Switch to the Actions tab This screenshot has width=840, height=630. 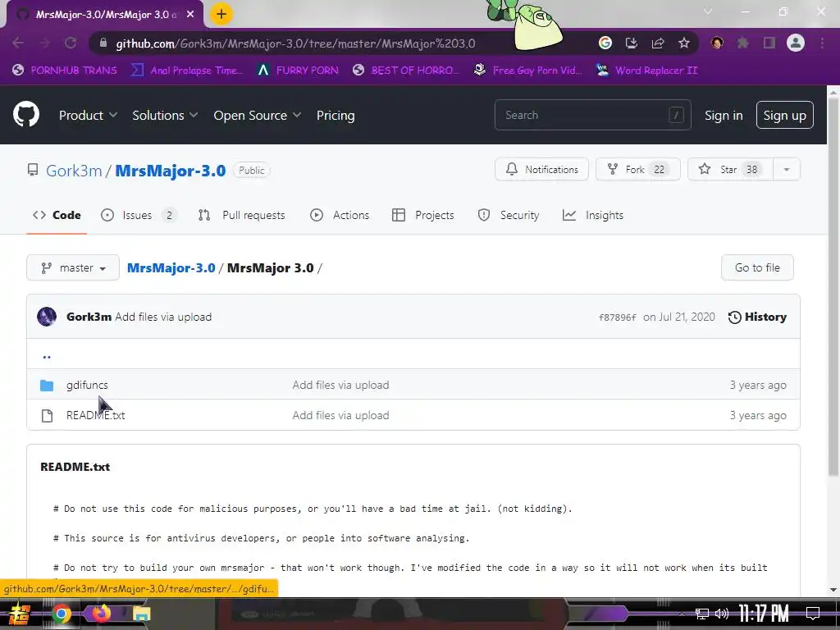tap(340, 215)
